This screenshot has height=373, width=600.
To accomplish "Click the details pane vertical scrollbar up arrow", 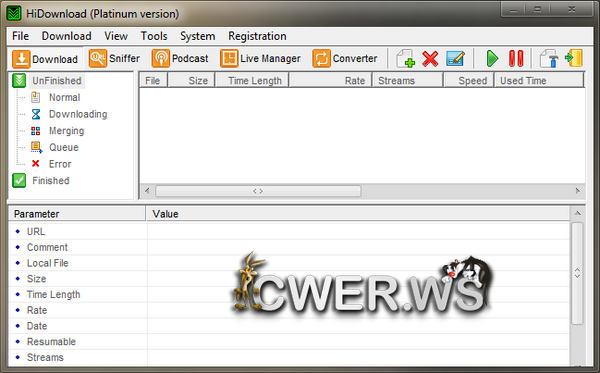I will click(577, 213).
